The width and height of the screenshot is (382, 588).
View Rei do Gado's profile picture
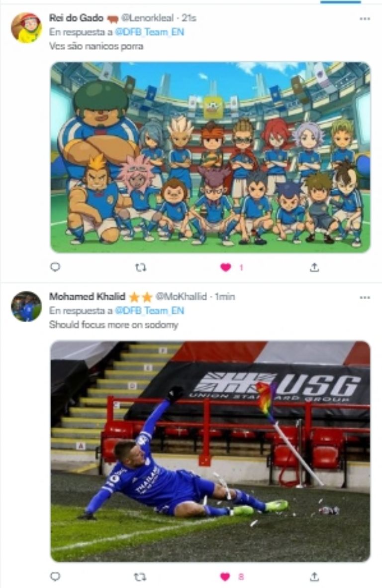click(26, 28)
